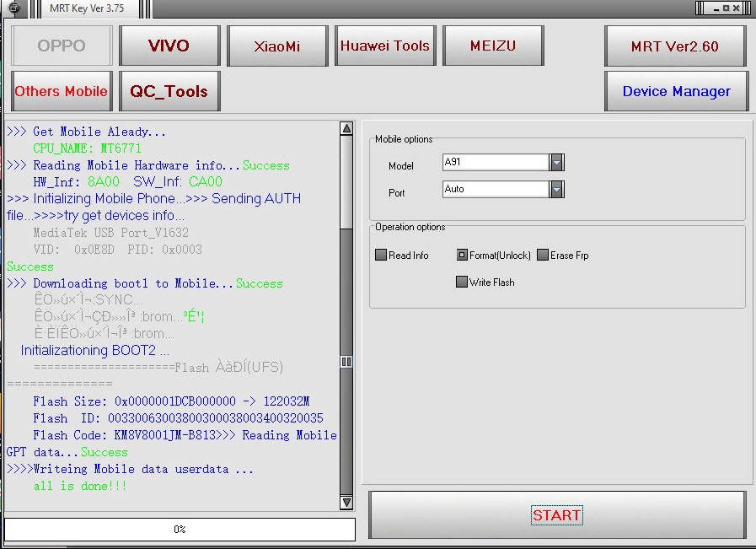Click the 'VID: 0x0E8D PID: 0x0003' line
Viewport: 756px width, 549px height.
pyautogui.click(x=118, y=250)
